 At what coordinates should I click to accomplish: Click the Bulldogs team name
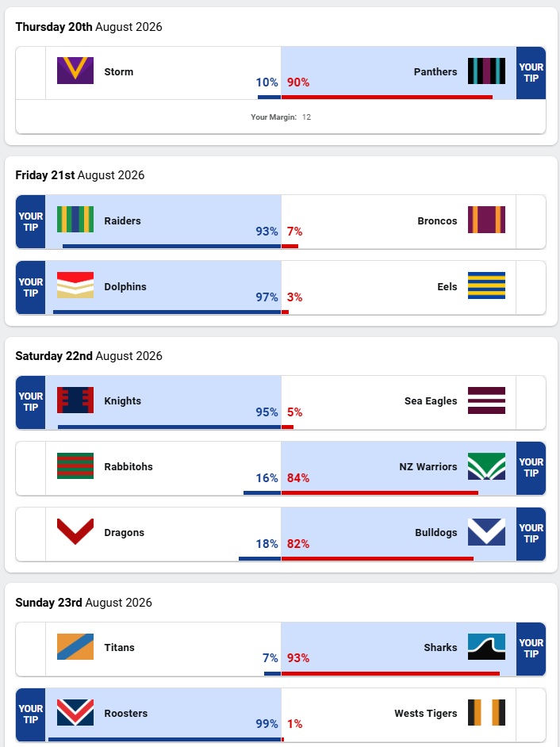point(436,533)
